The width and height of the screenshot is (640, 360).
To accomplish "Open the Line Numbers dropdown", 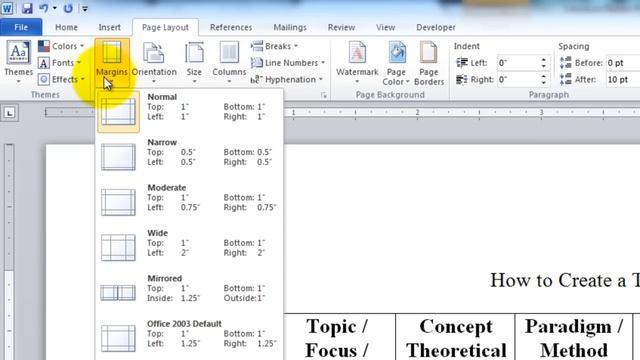I will click(288, 63).
